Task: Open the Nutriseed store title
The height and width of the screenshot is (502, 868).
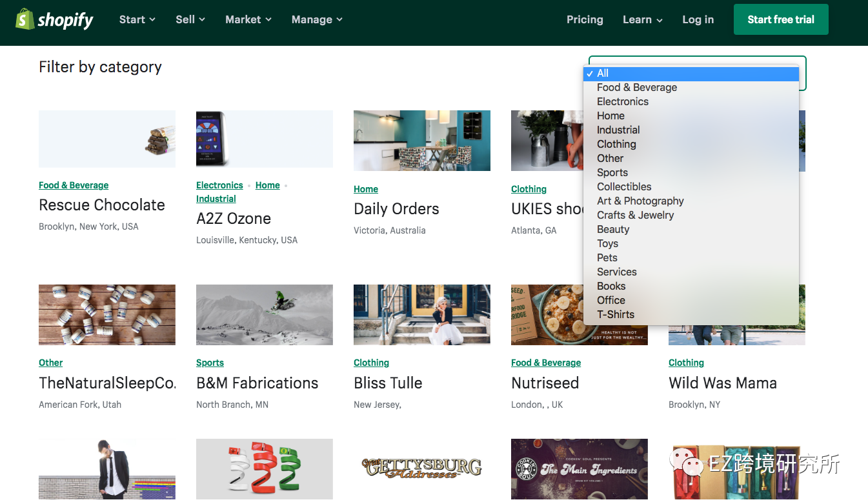Action: coord(545,383)
